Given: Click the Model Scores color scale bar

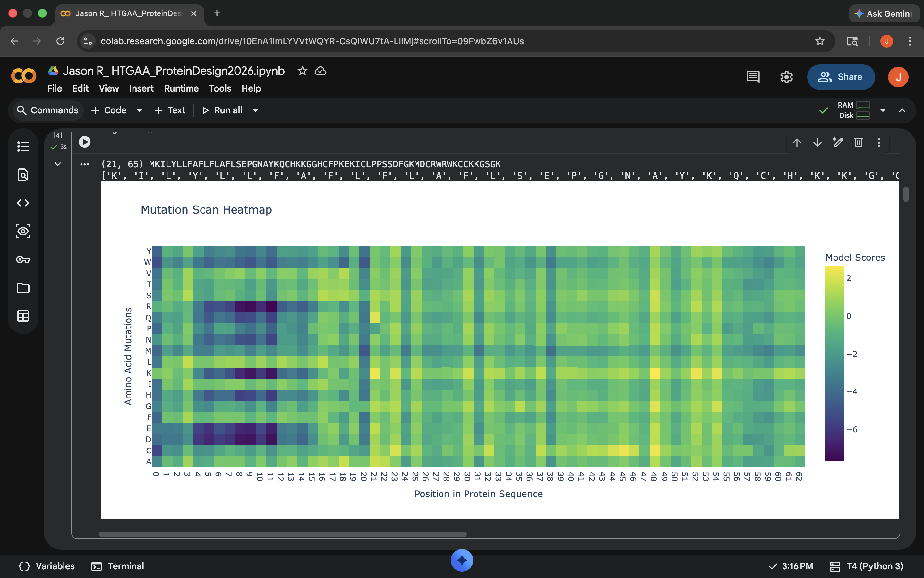Looking at the screenshot, I should point(834,363).
